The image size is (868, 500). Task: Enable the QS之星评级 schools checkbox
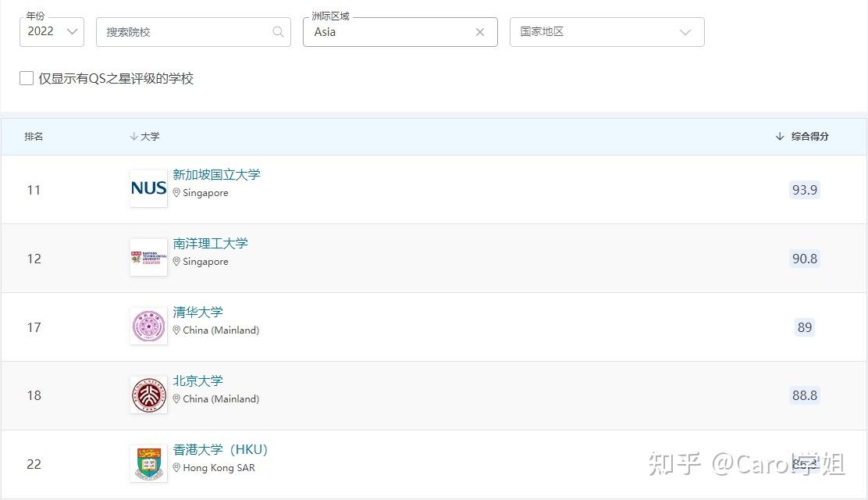(27, 78)
